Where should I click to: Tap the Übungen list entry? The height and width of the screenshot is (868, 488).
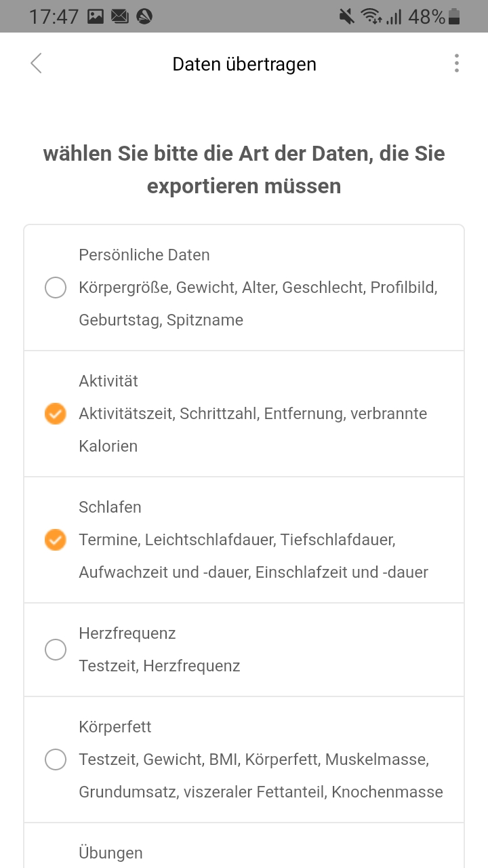[x=111, y=852]
